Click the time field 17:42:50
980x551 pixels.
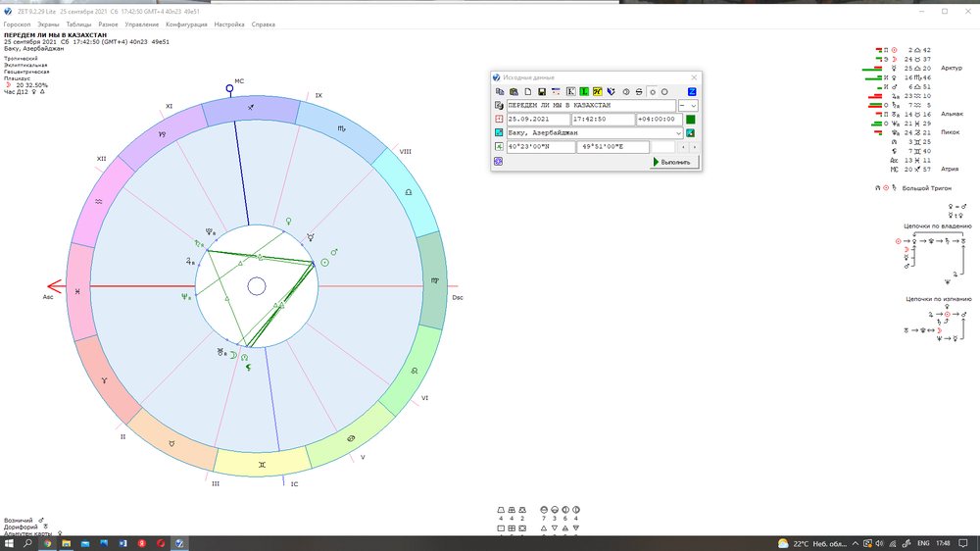[603, 119]
